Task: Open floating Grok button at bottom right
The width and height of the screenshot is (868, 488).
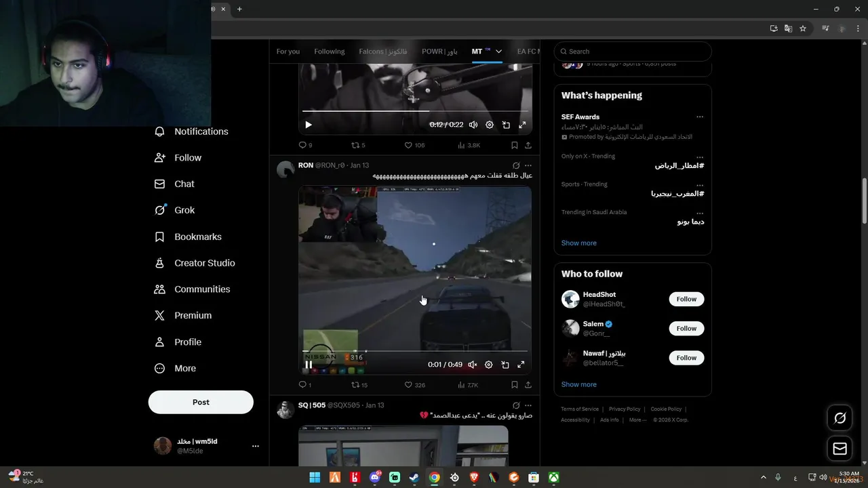Action: (x=840, y=418)
